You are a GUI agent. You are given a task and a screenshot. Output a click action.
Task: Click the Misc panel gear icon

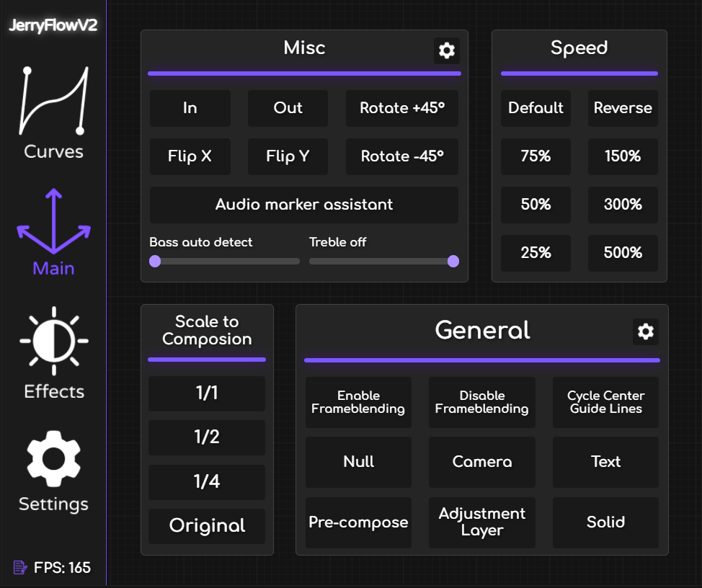(447, 50)
